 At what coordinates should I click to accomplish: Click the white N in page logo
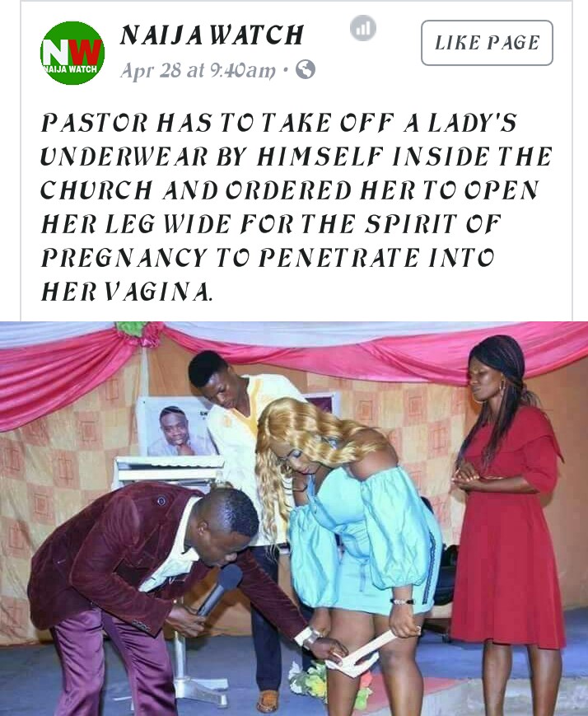click(x=55, y=53)
